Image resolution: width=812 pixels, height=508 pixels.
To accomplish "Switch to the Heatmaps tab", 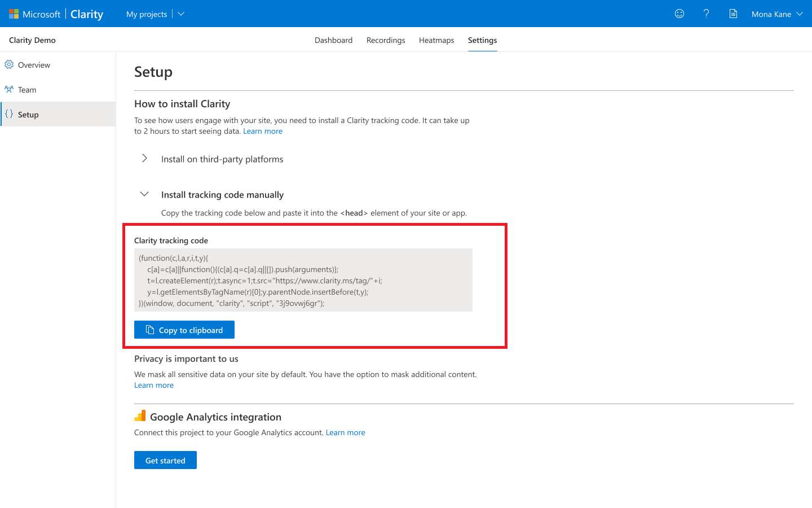I will 436,40.
